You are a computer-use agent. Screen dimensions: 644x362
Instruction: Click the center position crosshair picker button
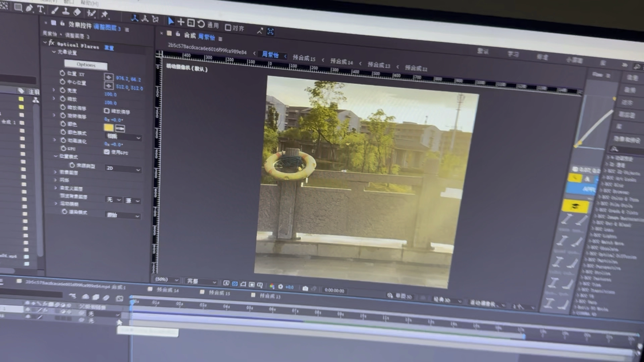pyautogui.click(x=109, y=86)
